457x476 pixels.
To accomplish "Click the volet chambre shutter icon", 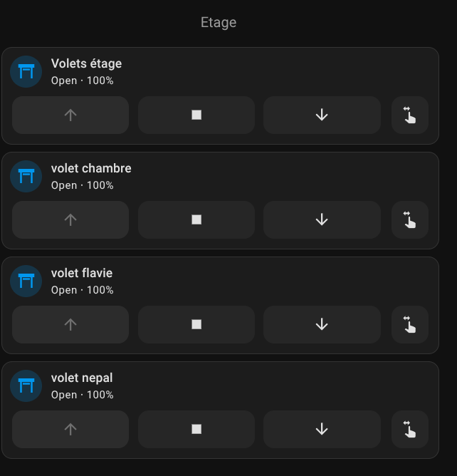I will pyautogui.click(x=26, y=176).
